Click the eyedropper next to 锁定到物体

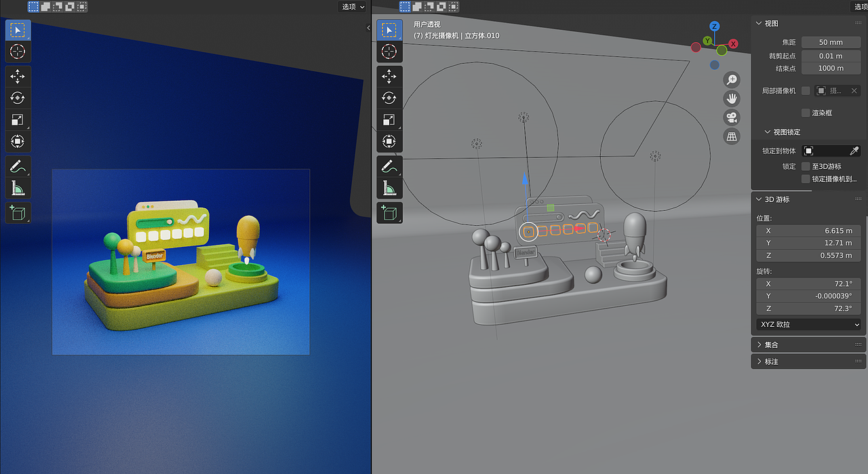854,151
